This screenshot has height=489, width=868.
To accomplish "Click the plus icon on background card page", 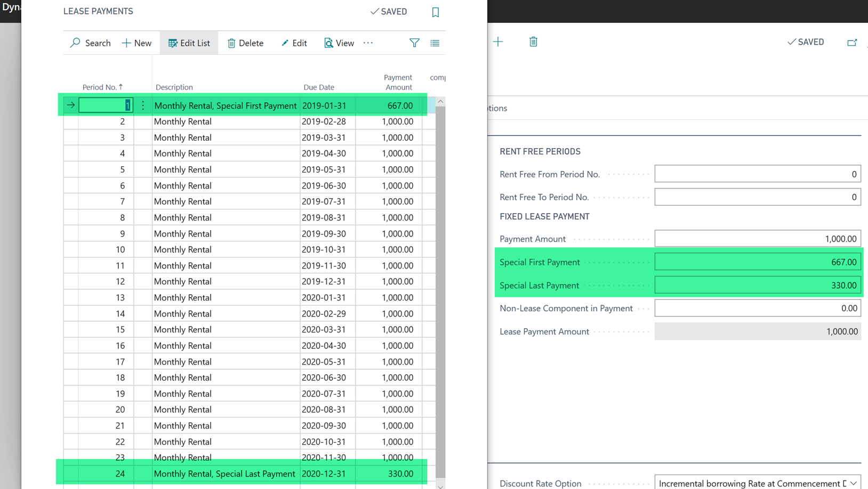I will tap(498, 42).
